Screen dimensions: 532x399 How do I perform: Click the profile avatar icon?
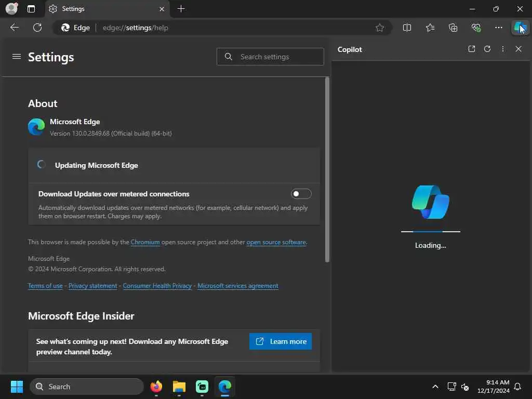click(x=11, y=8)
